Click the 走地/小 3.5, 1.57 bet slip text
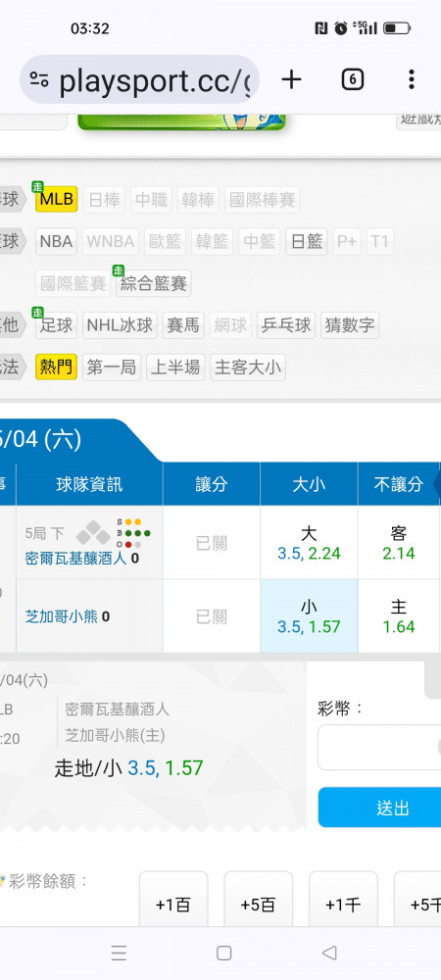Viewport: 441px width, 980px height. pyautogui.click(x=128, y=768)
